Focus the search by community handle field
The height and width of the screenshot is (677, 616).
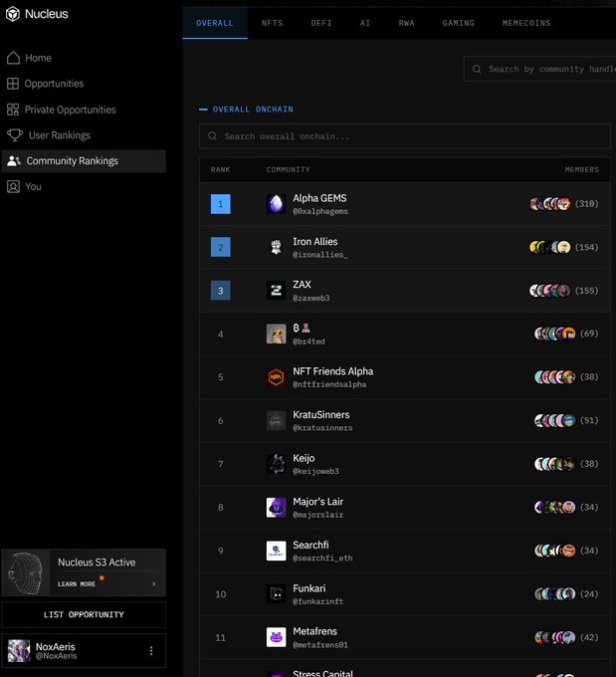pos(539,69)
